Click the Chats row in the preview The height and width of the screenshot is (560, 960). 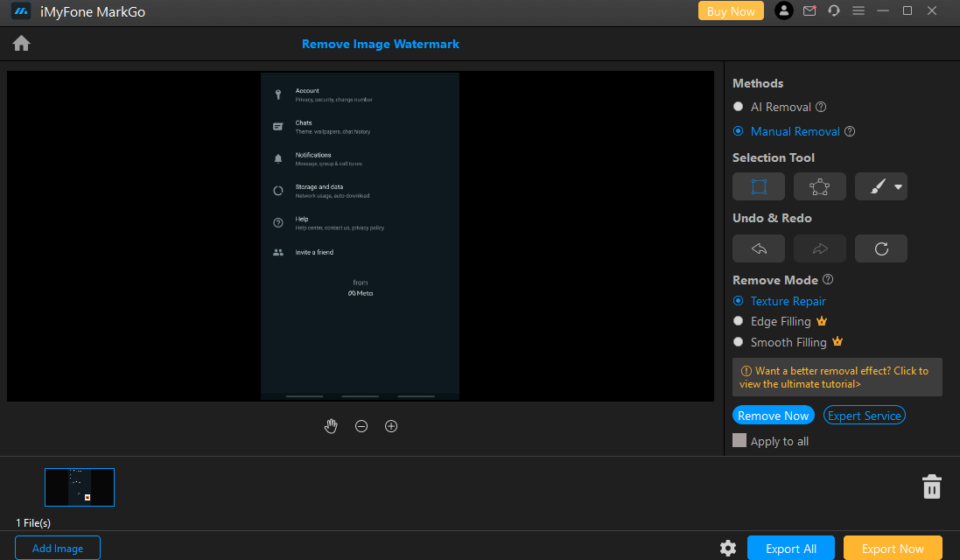(x=360, y=127)
